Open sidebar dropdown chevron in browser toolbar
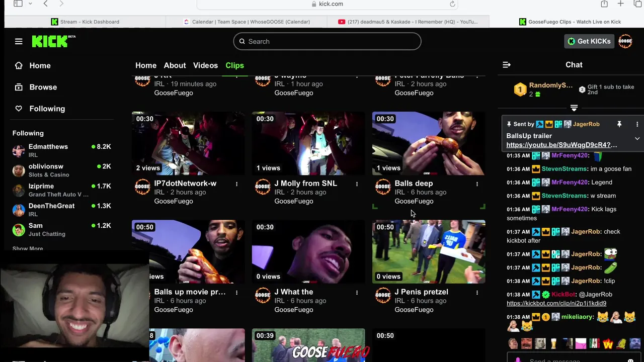Screen dimensions: 644x362 pyautogui.click(x=30, y=4)
